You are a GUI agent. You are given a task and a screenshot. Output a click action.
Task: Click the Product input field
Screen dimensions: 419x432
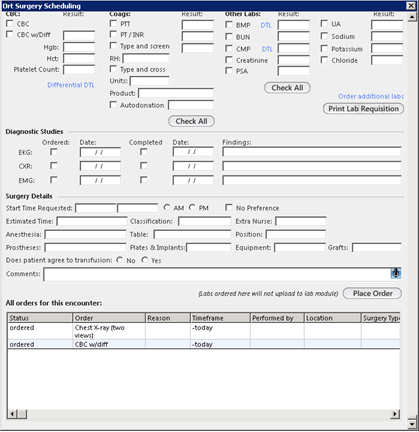click(176, 93)
